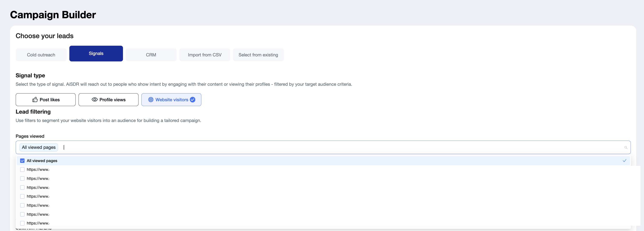Choose the Profile views signal type
644x231 pixels.
(x=108, y=100)
